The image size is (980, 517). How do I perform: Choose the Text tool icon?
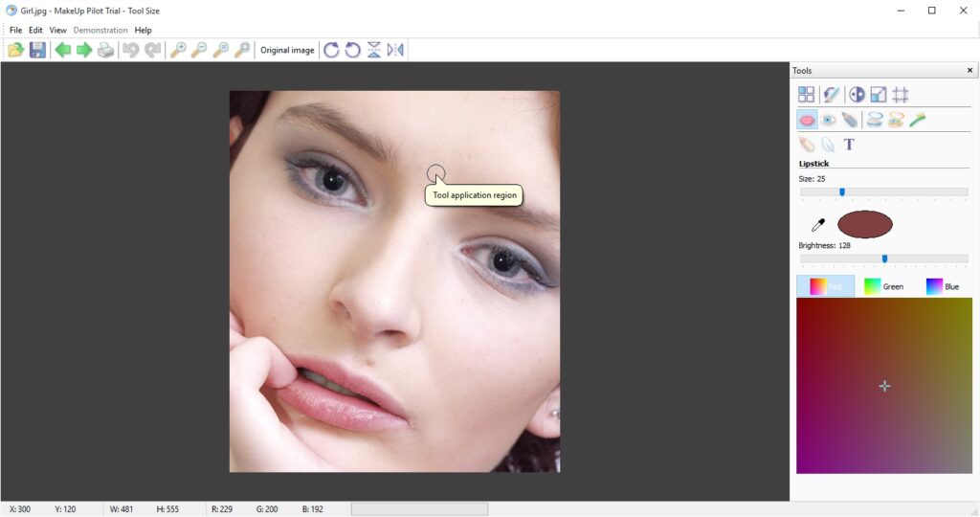point(849,145)
